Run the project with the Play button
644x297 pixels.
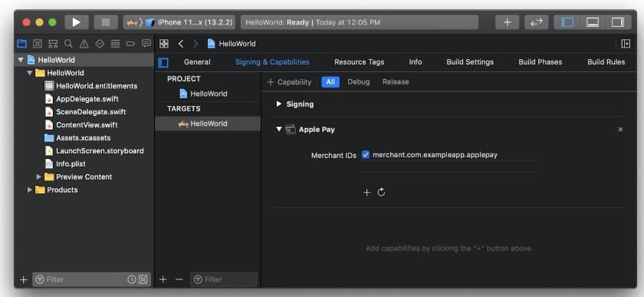(x=77, y=22)
